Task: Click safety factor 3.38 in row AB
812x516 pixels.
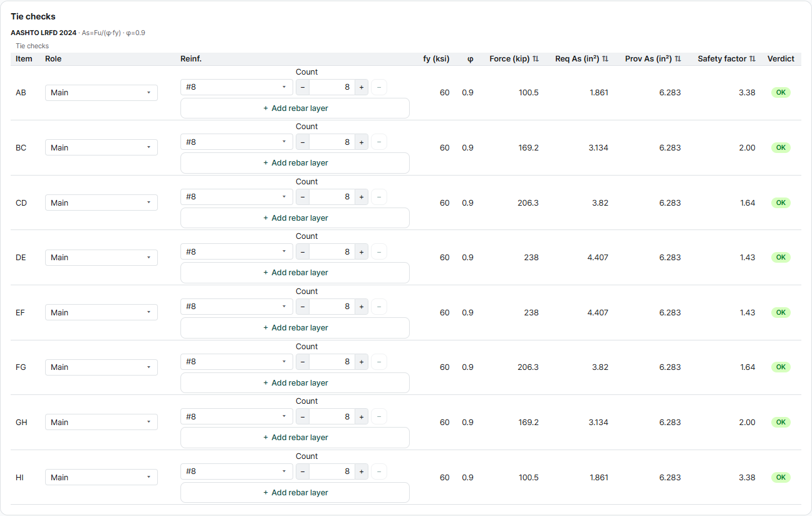Action: pos(747,93)
